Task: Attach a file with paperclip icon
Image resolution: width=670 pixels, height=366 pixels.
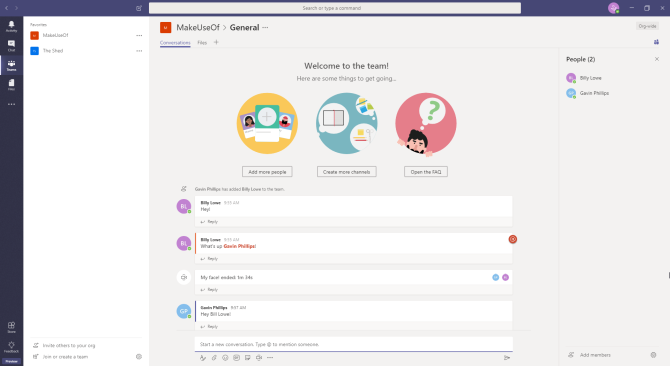Action: tap(214, 358)
